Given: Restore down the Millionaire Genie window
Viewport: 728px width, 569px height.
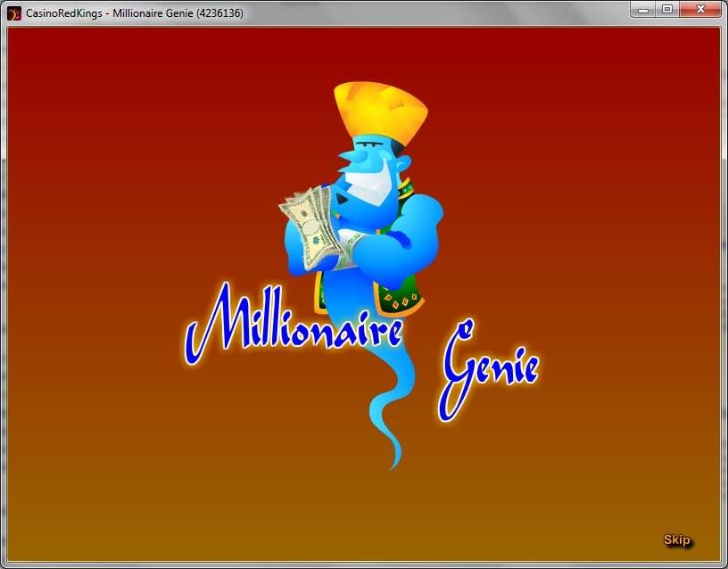Looking at the screenshot, I should pyautogui.click(x=667, y=10).
